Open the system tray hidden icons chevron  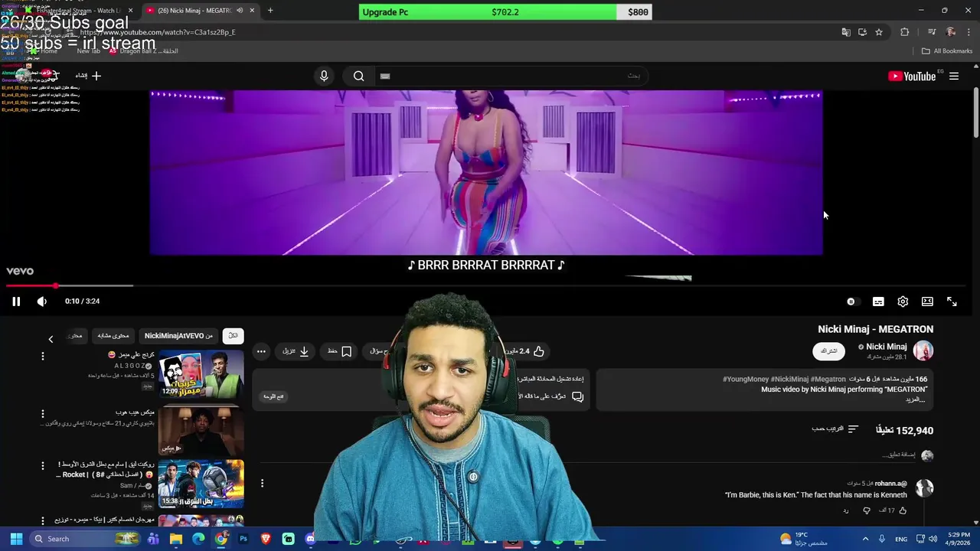[x=865, y=539]
